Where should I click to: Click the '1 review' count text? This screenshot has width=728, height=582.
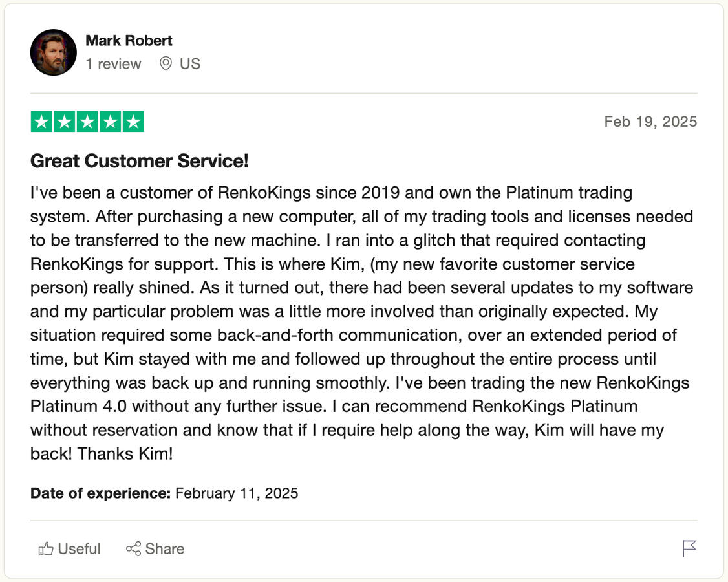(x=113, y=63)
